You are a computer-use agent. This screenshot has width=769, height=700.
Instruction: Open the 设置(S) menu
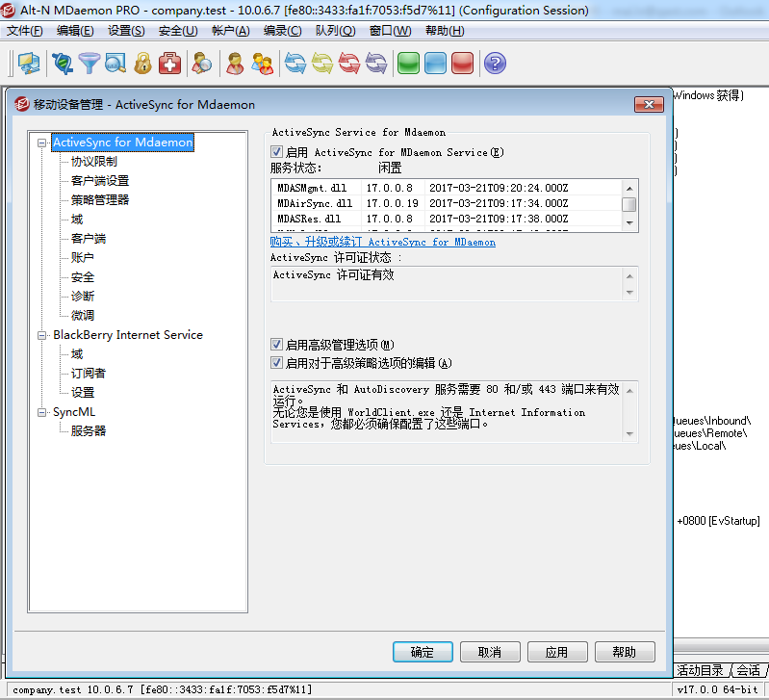click(126, 31)
